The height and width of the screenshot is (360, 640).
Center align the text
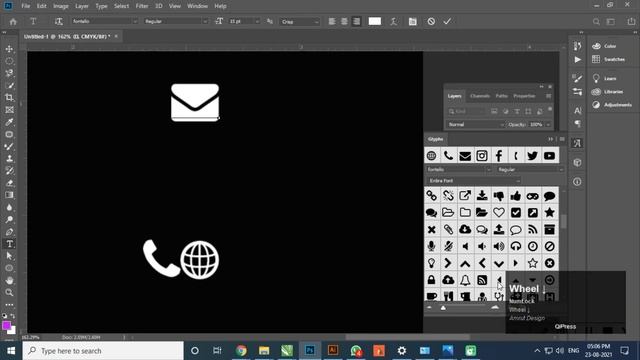click(344, 21)
